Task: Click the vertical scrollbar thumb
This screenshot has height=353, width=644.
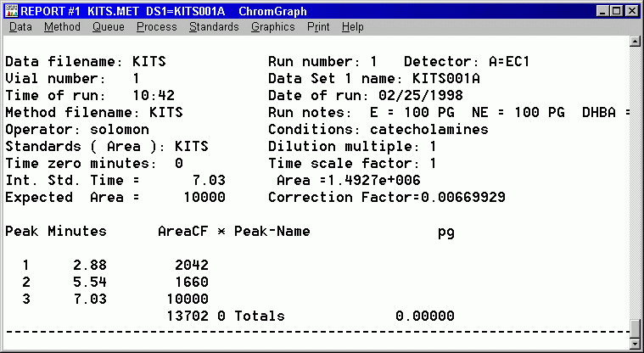Action: [636, 328]
